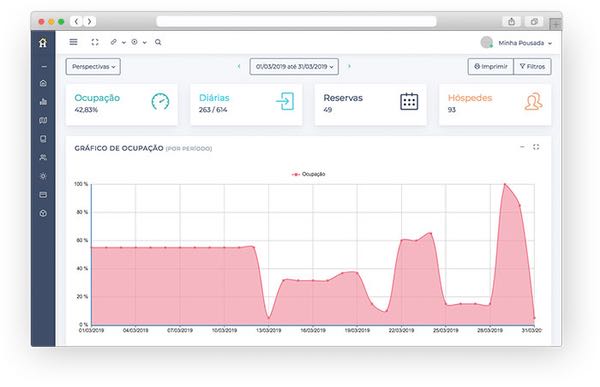Open reports via sidebar bar chart icon
The height and width of the screenshot is (387, 600).
43,101
